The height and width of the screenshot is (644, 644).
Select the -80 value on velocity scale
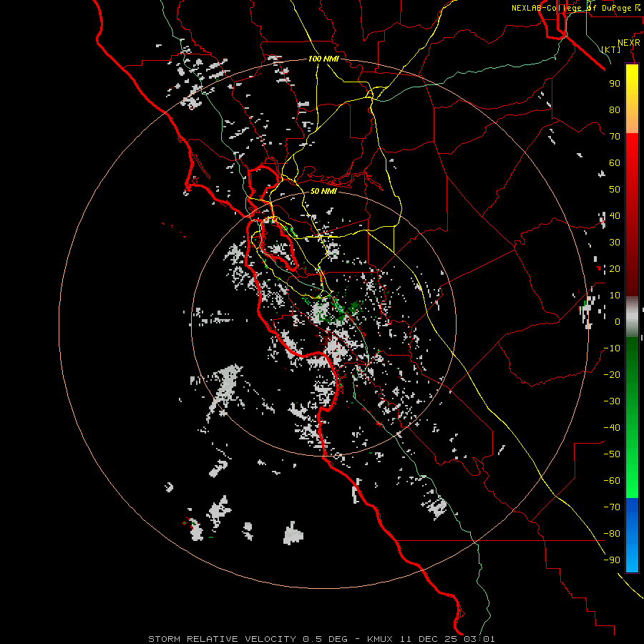coord(612,534)
